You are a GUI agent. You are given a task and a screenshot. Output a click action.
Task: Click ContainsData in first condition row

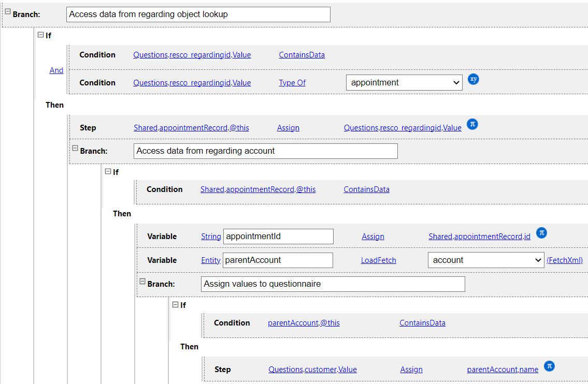pos(302,55)
